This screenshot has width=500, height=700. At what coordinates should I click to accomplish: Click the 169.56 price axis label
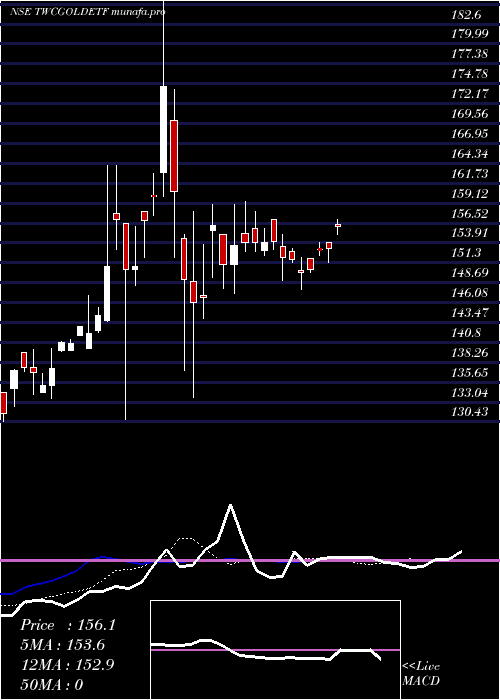click(x=469, y=114)
